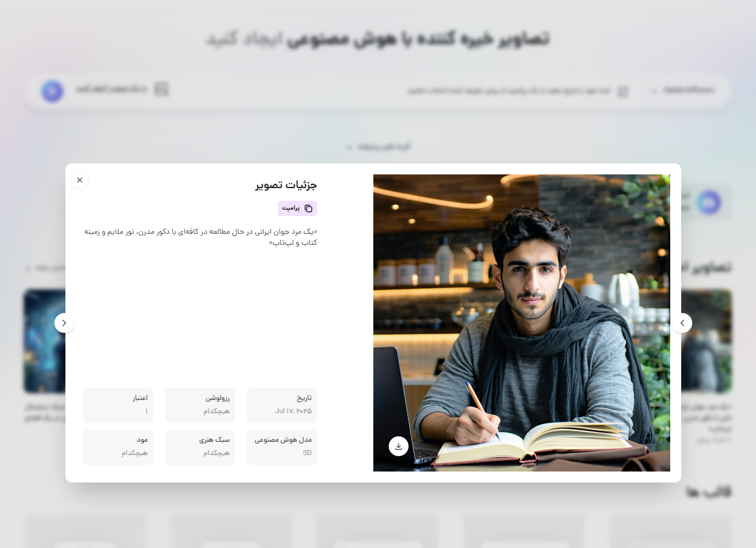
Task: Click the copy icon beside پرامپت
Action: point(308,209)
